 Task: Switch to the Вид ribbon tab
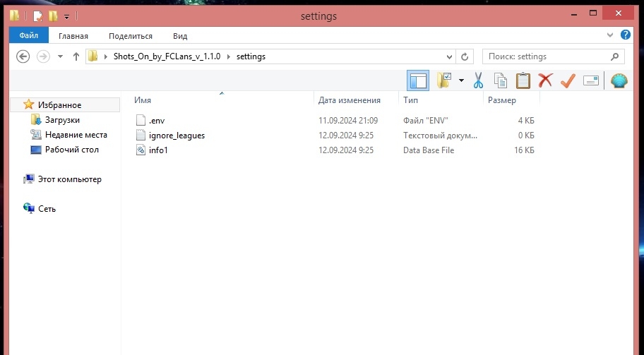pos(180,35)
